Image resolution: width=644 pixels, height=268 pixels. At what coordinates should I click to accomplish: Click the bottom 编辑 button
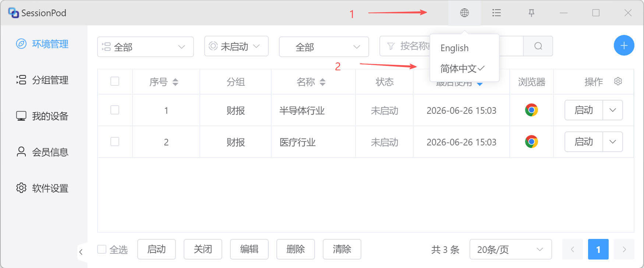pyautogui.click(x=249, y=249)
